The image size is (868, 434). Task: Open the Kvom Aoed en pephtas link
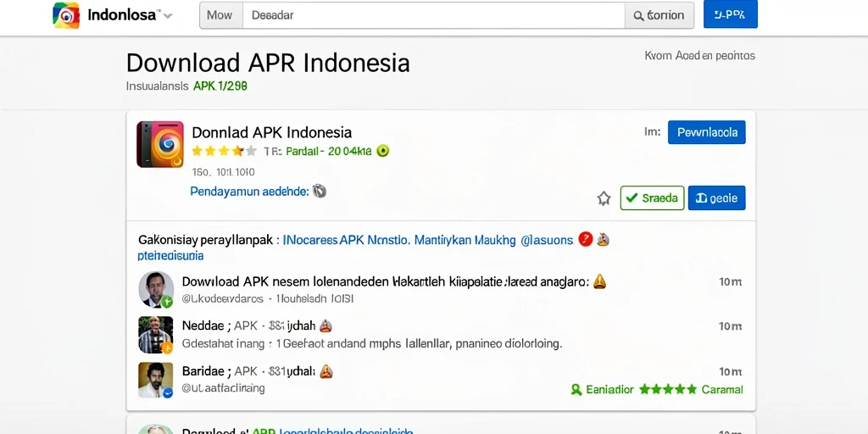tap(699, 55)
